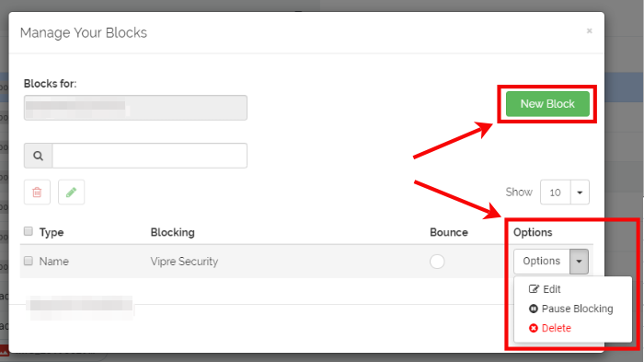Close the Manage Your Blocks dialog
Viewport: 644px width, 362px height.
[x=590, y=30]
